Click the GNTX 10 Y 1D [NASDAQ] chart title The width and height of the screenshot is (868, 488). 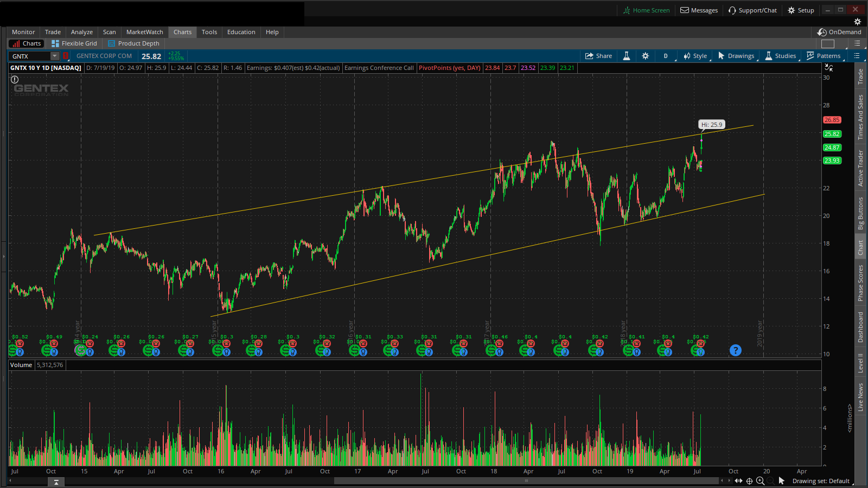click(x=46, y=68)
